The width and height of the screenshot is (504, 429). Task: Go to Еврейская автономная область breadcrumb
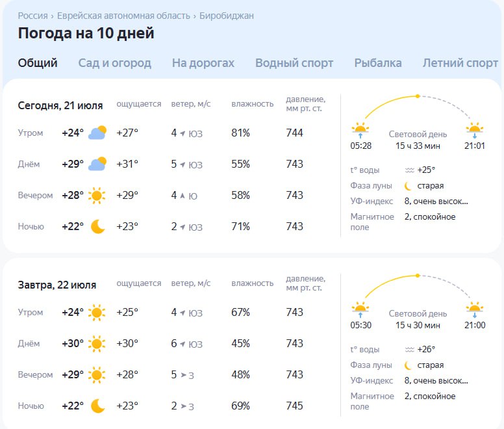(x=123, y=16)
